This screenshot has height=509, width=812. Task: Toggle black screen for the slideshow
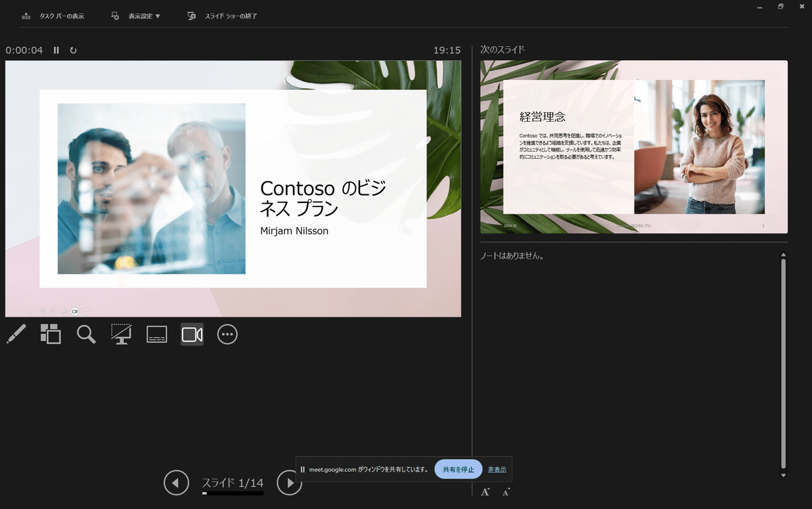pos(121,334)
